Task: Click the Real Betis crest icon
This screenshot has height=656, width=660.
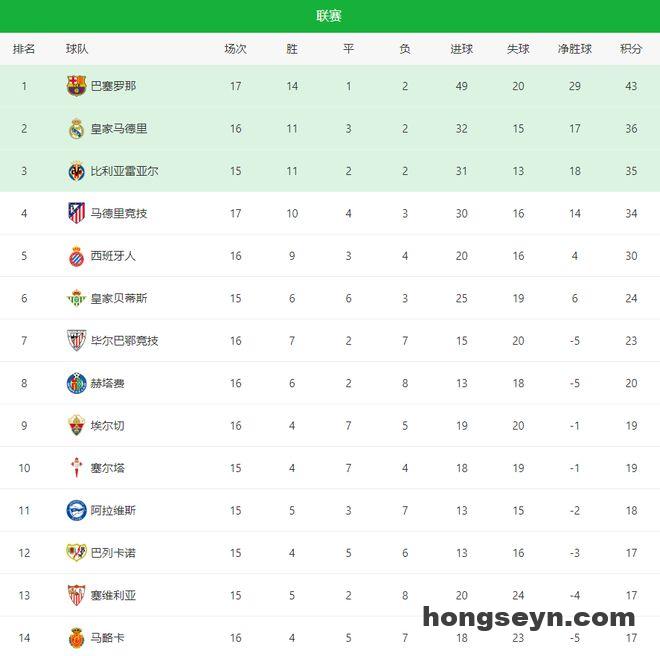Action: 76,298
